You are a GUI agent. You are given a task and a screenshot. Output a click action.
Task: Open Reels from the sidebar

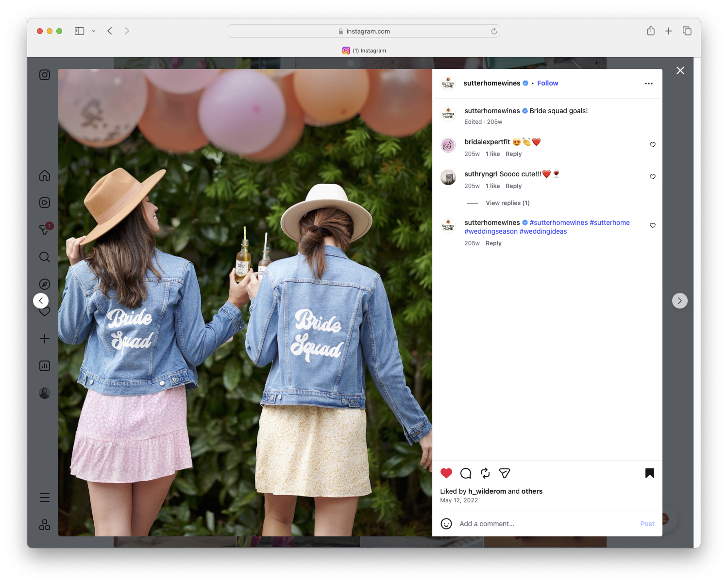point(45,203)
